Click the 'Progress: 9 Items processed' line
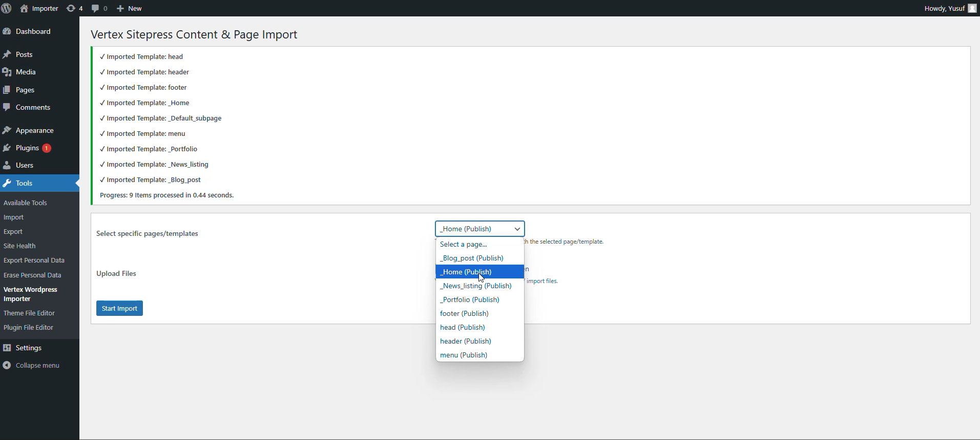Image resolution: width=980 pixels, height=440 pixels. coord(167,195)
